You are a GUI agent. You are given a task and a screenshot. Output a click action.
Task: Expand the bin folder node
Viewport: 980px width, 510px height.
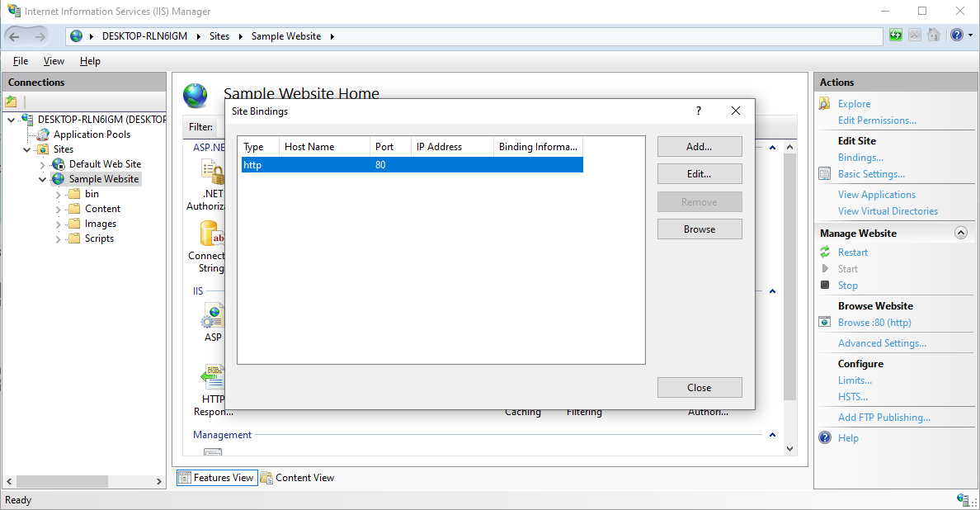tap(58, 195)
